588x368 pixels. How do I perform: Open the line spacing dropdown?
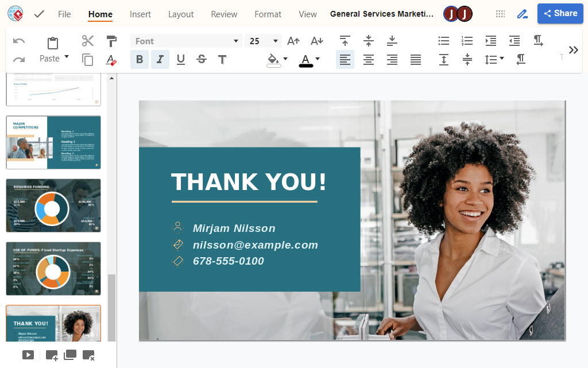coord(494,59)
